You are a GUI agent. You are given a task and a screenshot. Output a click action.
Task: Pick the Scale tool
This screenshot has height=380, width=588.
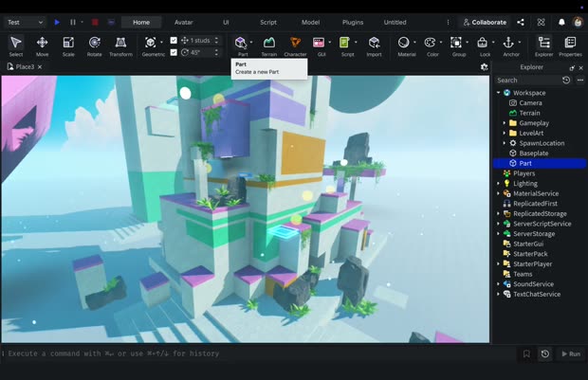pyautogui.click(x=68, y=45)
